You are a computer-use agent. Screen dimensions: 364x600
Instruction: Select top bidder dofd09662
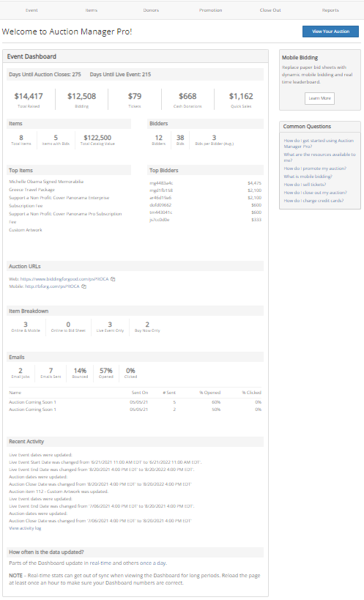click(160, 205)
